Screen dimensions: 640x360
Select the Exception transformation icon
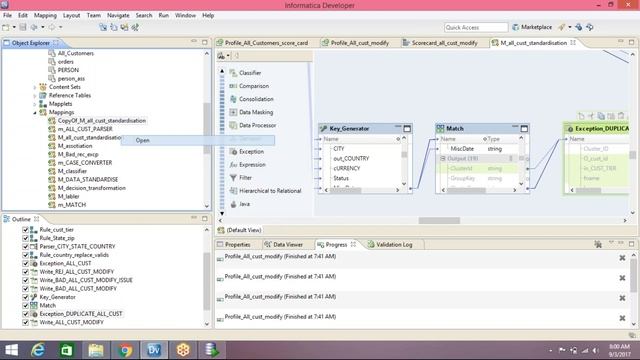(x=233, y=151)
